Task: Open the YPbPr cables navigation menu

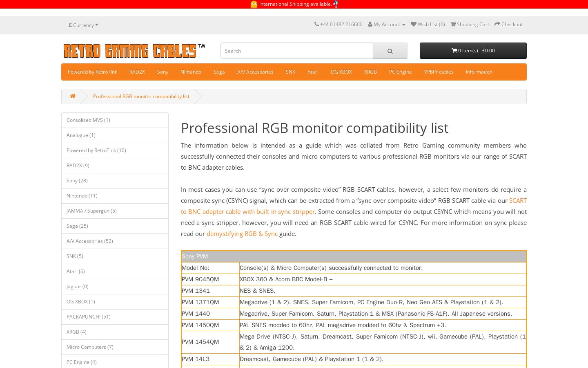Action: (439, 72)
